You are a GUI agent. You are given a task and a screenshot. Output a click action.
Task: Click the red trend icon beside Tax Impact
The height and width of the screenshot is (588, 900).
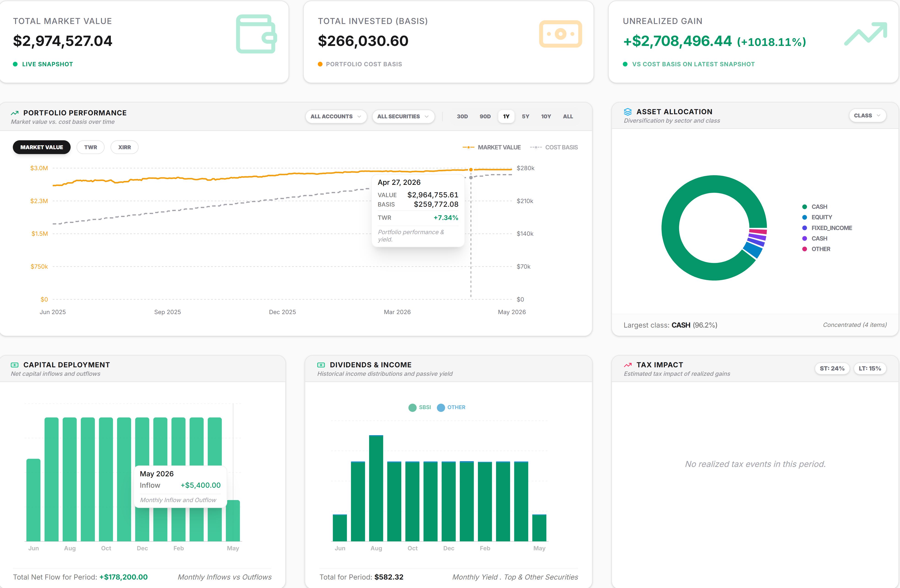(x=628, y=365)
